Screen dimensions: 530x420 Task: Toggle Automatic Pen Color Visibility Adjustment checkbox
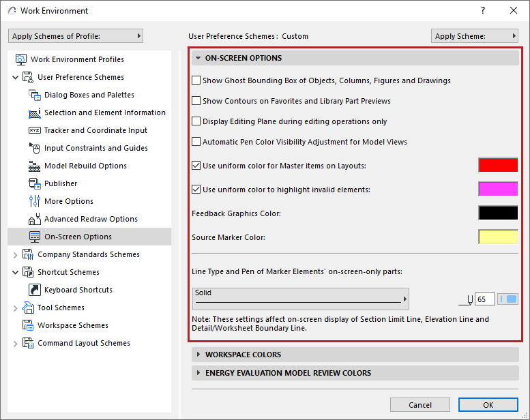pyautogui.click(x=196, y=142)
